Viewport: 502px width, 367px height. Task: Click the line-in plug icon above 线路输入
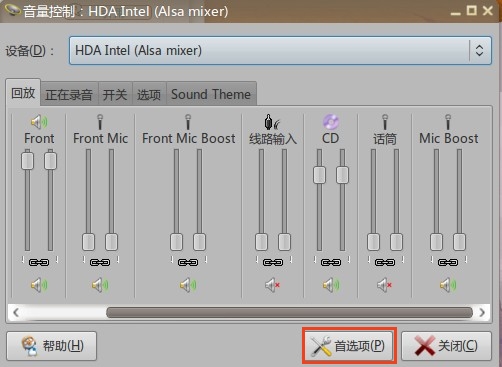click(x=272, y=122)
